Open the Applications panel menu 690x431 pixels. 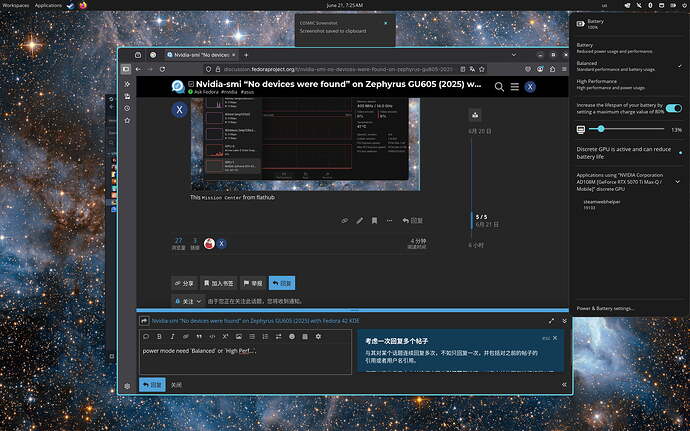point(48,5)
